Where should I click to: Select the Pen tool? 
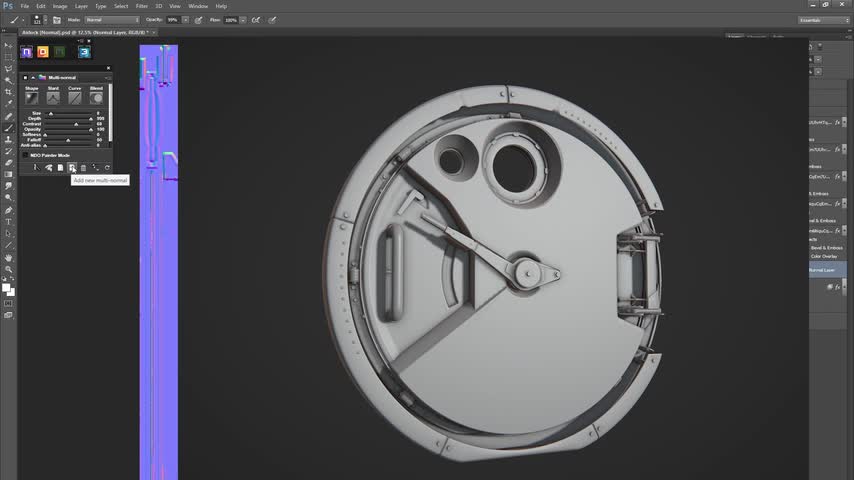[8, 210]
